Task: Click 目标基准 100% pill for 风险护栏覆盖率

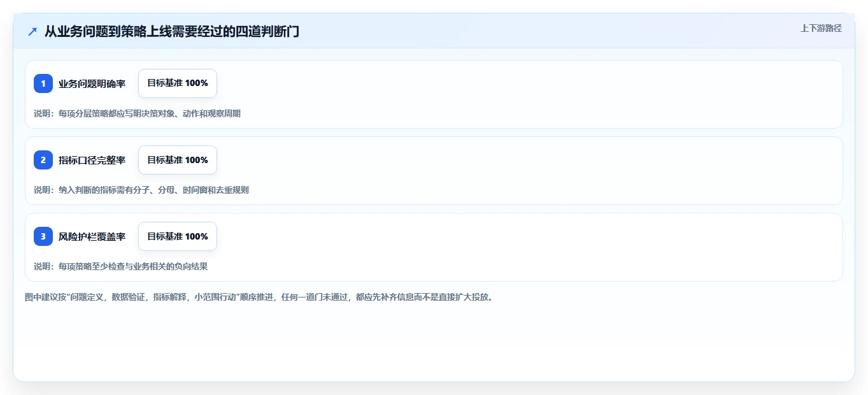Action: point(178,236)
